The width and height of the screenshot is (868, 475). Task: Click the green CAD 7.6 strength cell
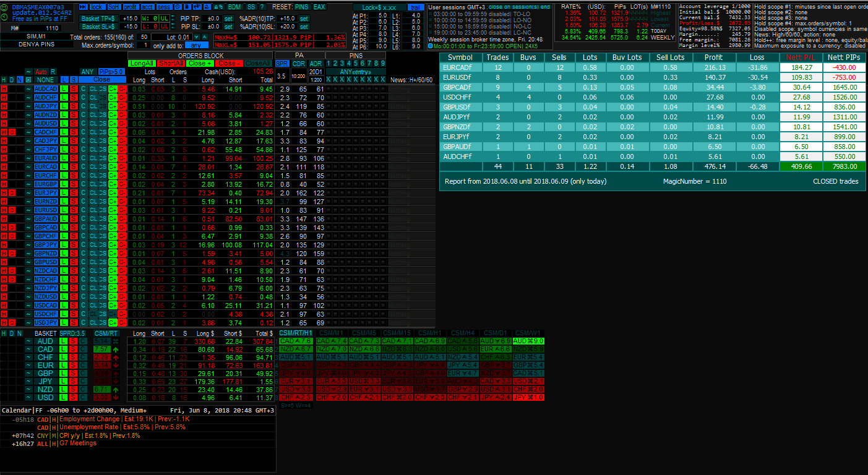point(295,341)
